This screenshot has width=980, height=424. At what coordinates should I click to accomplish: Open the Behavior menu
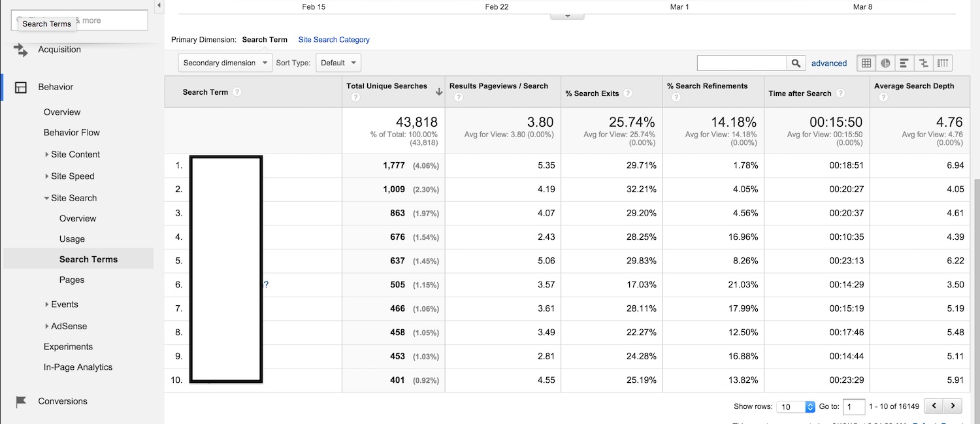[x=56, y=87]
